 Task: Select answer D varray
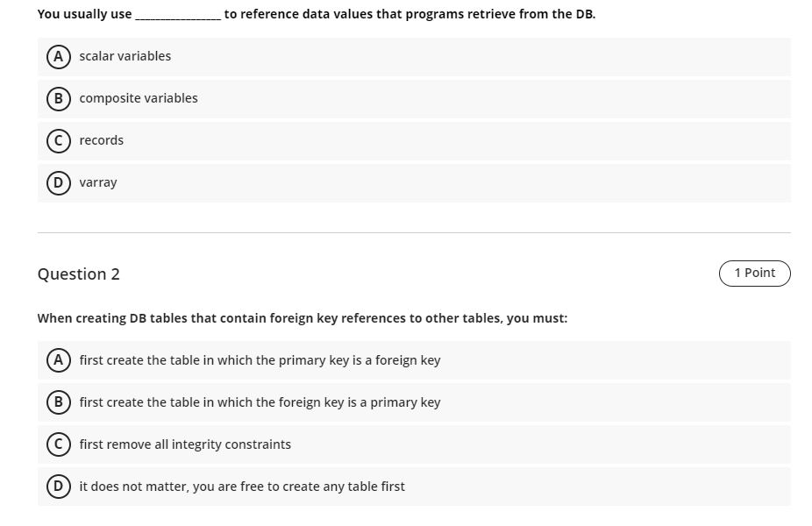97,182
